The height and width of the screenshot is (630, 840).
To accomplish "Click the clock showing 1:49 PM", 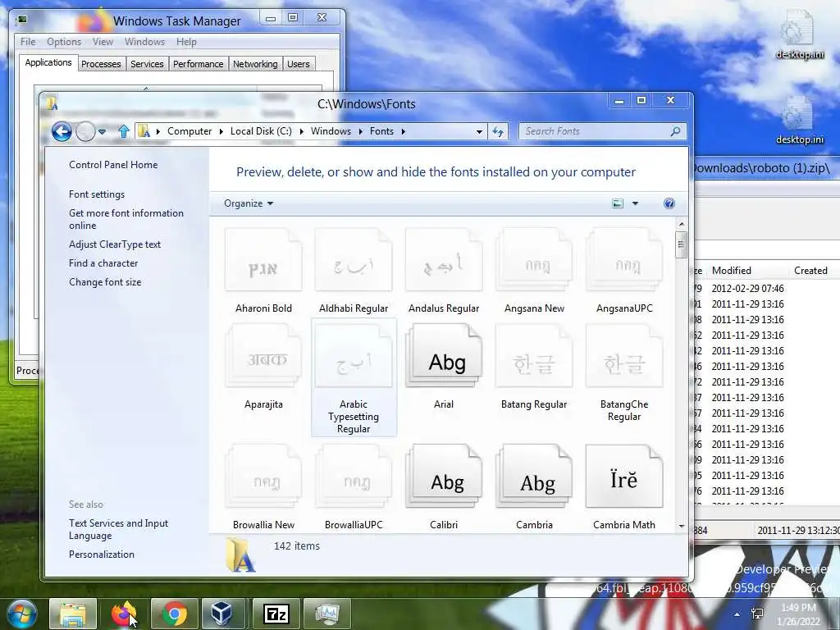I will click(x=798, y=608).
